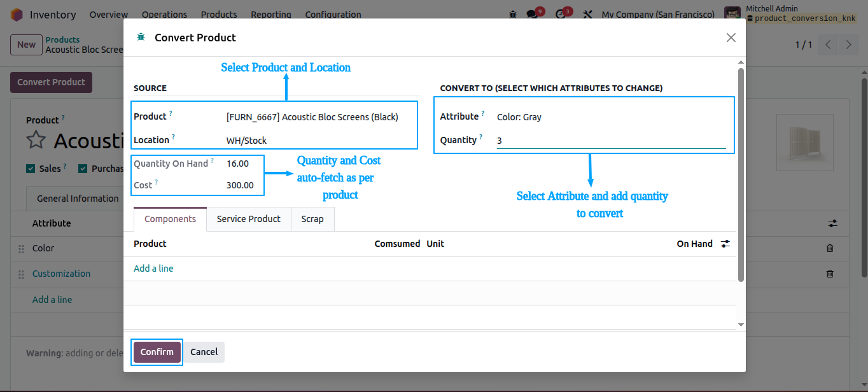The width and height of the screenshot is (868, 392).
Task: Click the Product column header in Components
Action: pyautogui.click(x=150, y=244)
